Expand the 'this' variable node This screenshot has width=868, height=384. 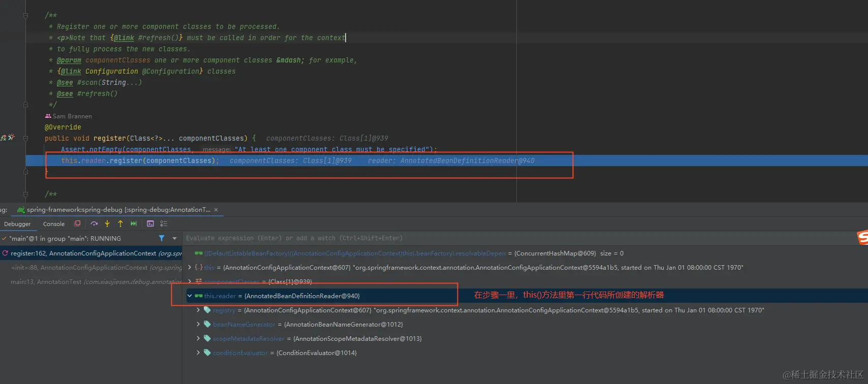coord(190,267)
